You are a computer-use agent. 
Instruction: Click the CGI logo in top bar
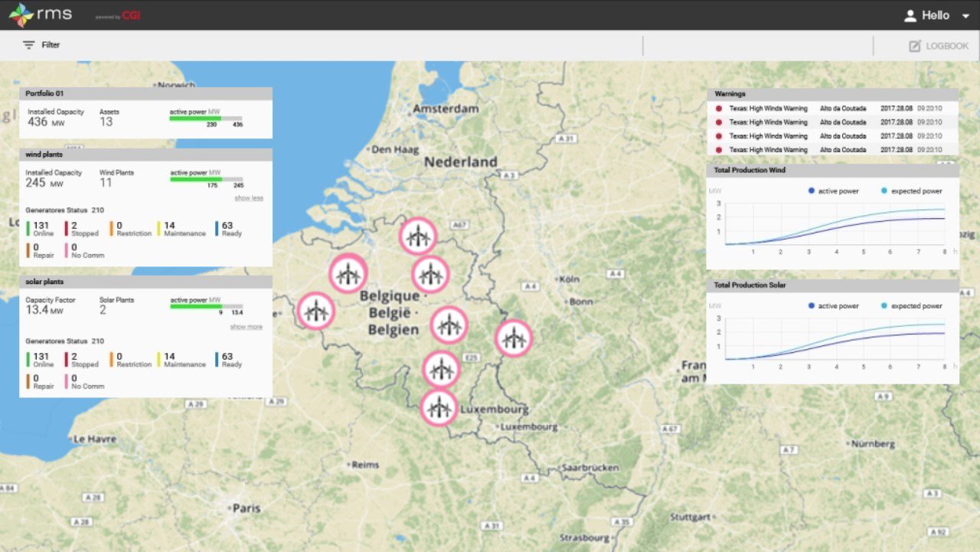click(x=130, y=15)
